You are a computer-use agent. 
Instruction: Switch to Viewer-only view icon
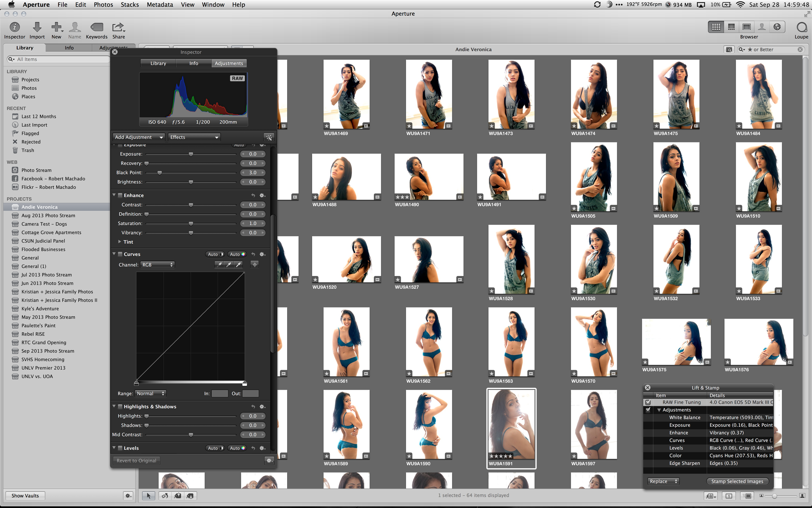[x=746, y=27]
